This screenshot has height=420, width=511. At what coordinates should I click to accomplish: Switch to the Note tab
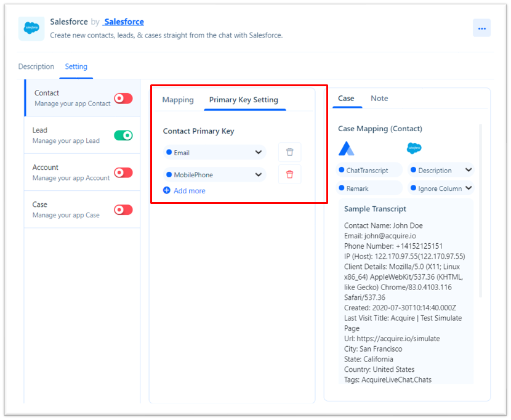click(379, 98)
